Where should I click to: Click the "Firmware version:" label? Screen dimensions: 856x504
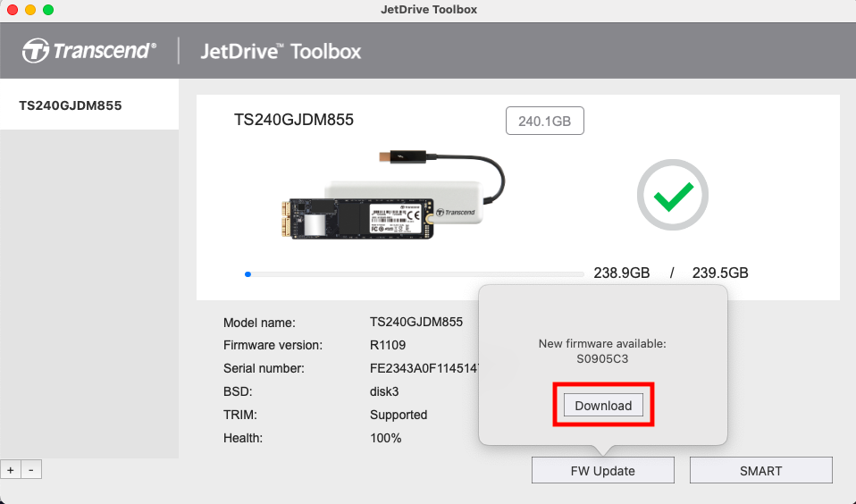(x=273, y=345)
